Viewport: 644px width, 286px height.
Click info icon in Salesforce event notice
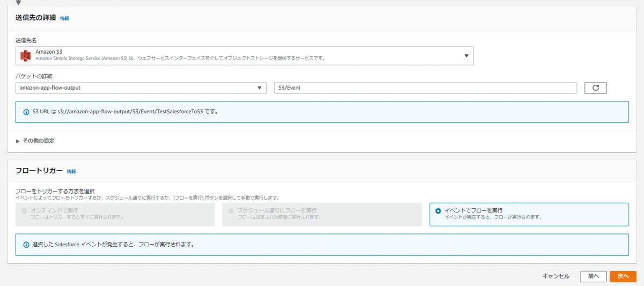point(26,245)
